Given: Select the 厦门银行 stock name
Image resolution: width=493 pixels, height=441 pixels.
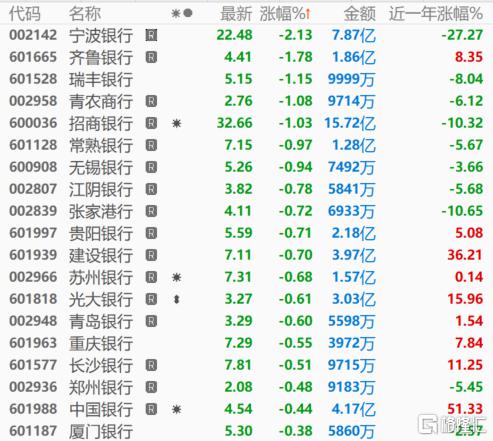Looking at the screenshot, I should click(101, 431).
